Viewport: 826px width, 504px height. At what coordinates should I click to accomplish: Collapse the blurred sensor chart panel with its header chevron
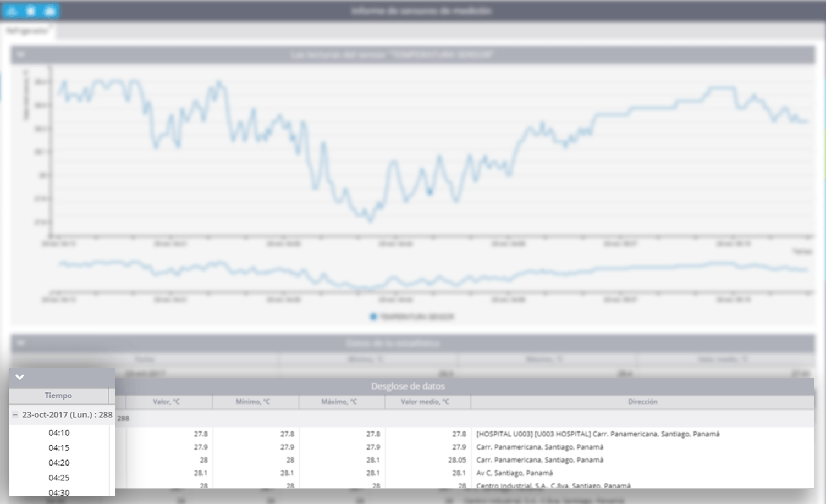coord(20,54)
